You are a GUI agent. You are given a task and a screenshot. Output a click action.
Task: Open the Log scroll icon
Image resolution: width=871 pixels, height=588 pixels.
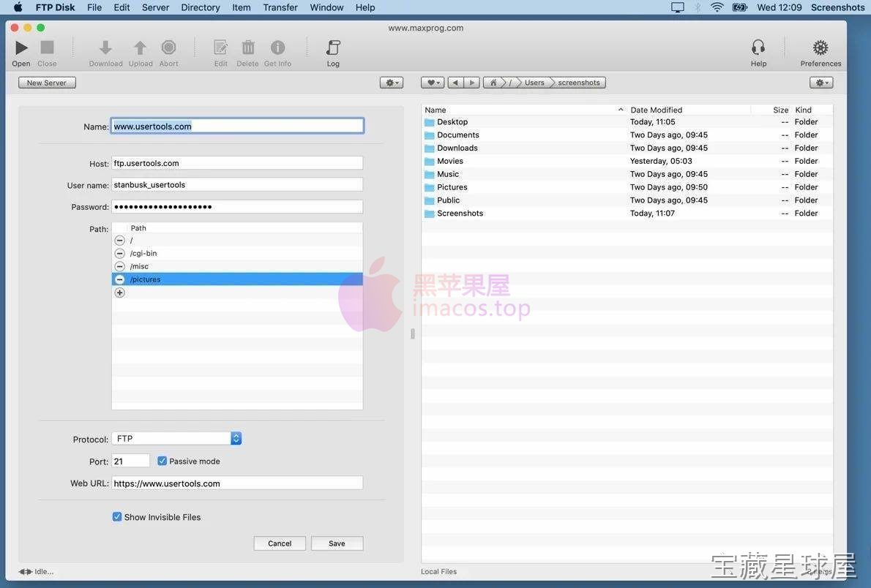tap(333, 48)
